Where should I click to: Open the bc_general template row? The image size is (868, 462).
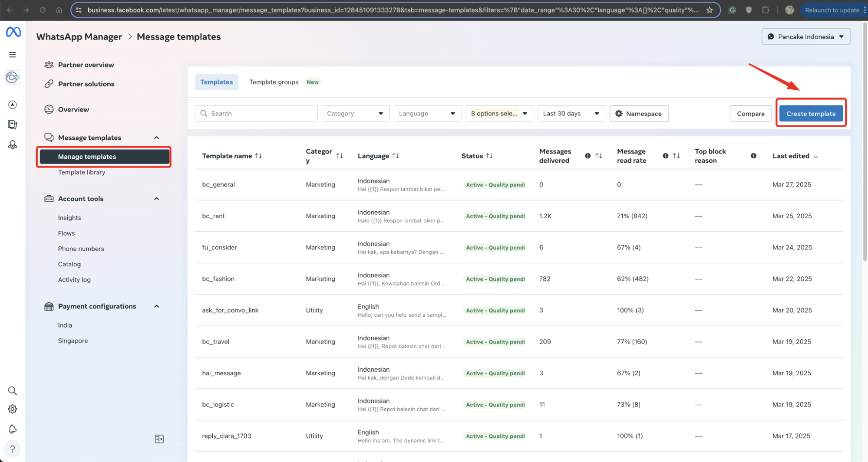[519, 185]
